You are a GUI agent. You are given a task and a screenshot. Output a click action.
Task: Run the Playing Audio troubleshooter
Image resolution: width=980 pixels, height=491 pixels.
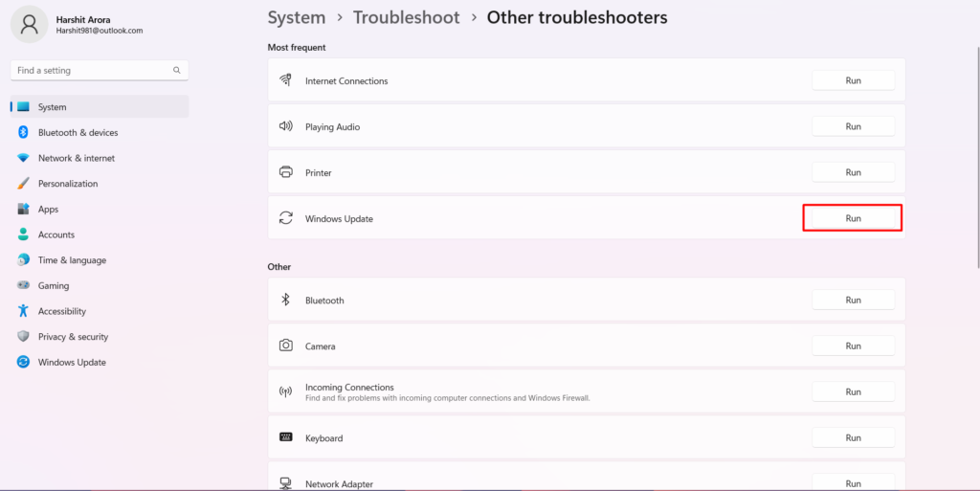click(853, 126)
